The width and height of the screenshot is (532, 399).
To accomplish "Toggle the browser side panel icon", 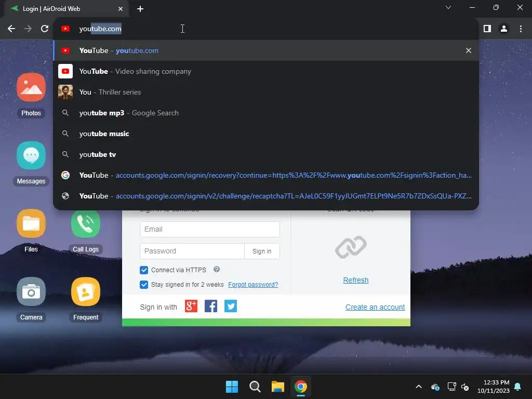I will [x=487, y=29].
